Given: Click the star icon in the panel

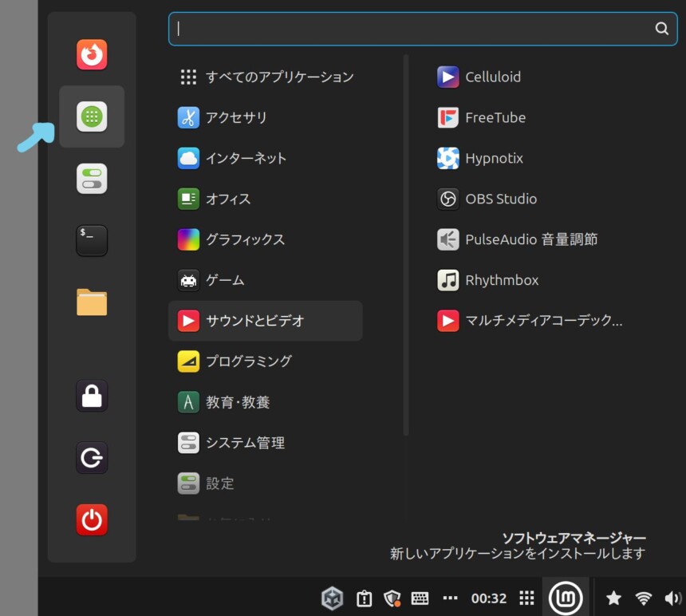Looking at the screenshot, I should click(614, 598).
